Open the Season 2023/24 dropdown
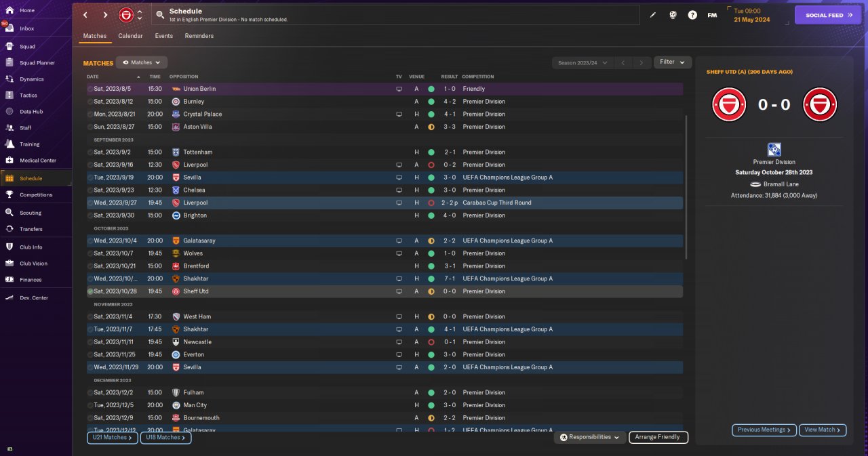This screenshot has height=456, width=868. point(583,62)
